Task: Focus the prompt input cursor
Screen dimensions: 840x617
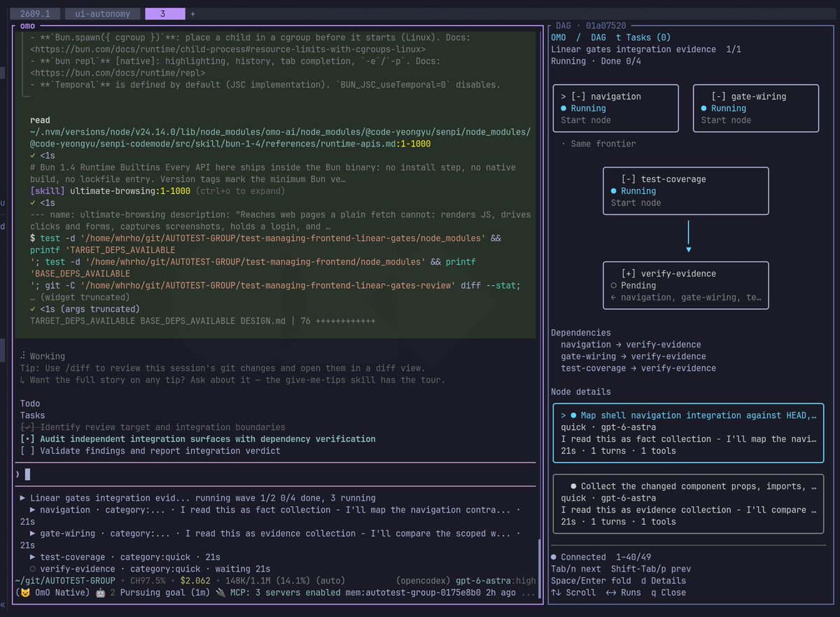Action: tap(28, 474)
